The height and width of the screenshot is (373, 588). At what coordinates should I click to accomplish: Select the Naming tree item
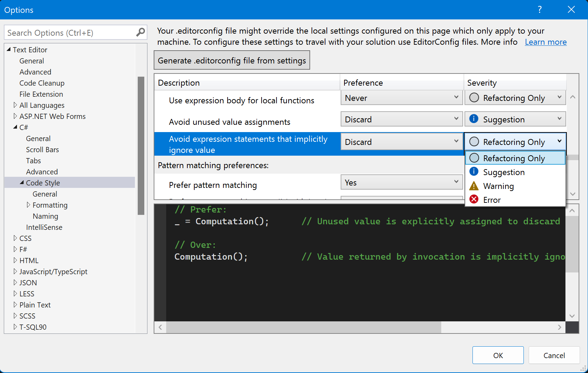[x=45, y=216]
